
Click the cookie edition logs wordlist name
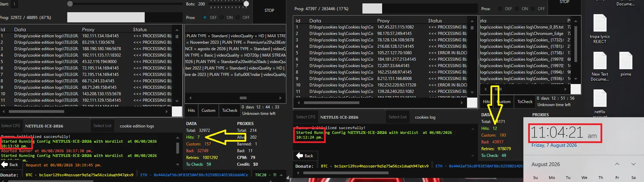pos(137,126)
